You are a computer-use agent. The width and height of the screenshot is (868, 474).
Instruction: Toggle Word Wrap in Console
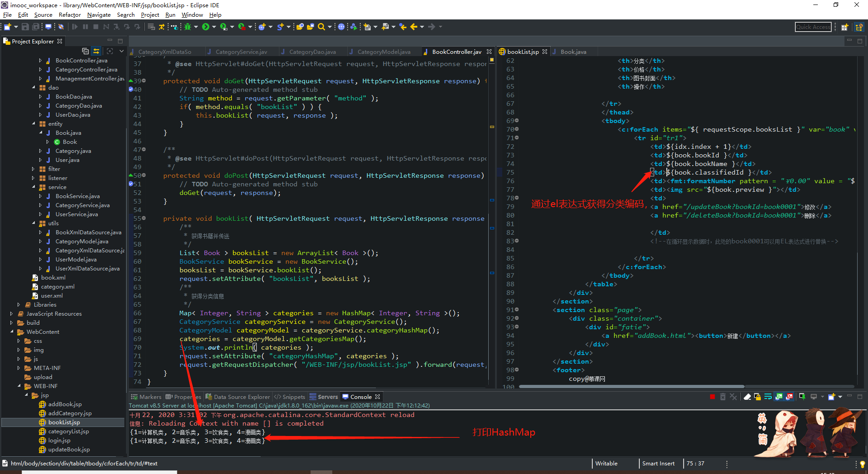768,397
